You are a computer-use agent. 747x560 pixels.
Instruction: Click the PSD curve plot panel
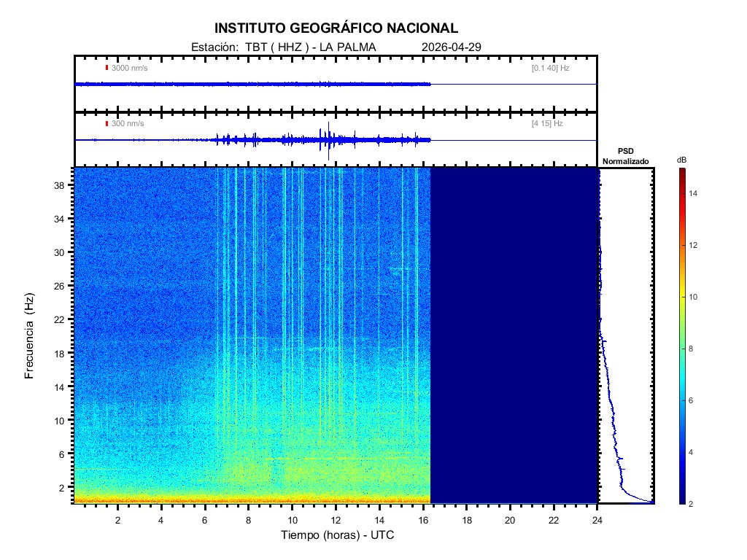626,335
